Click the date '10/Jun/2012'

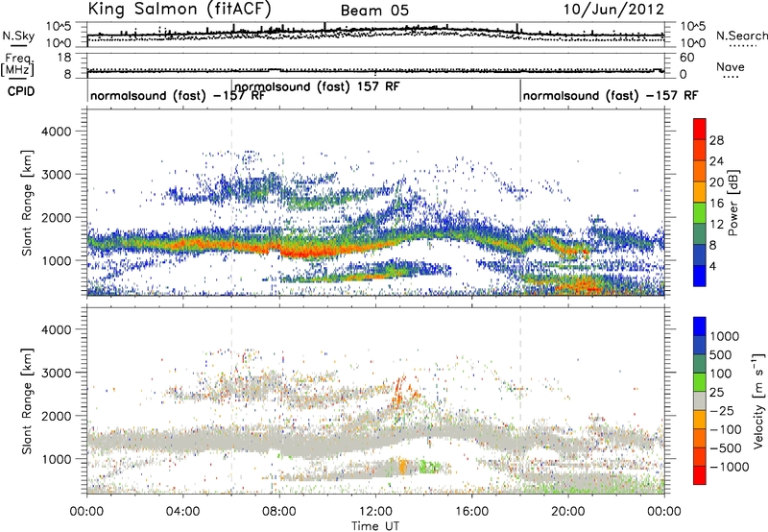pos(613,10)
